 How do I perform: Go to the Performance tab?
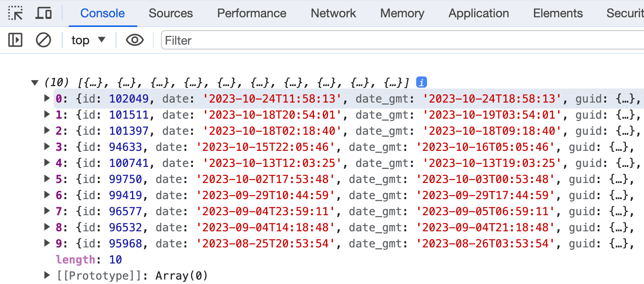pos(252,13)
